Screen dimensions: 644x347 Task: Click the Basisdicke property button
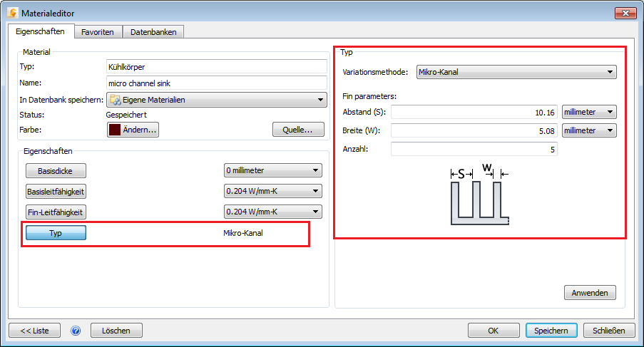[x=56, y=171]
